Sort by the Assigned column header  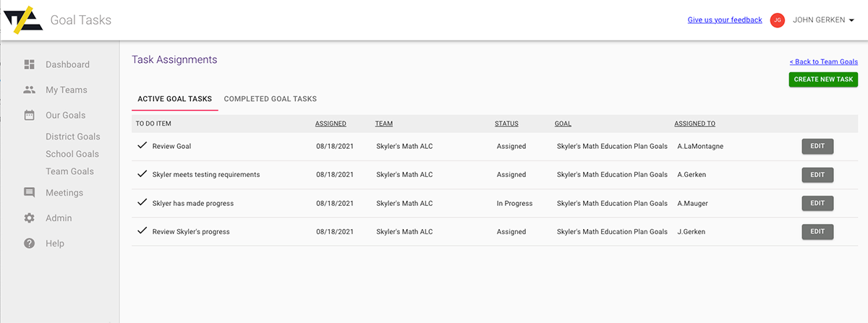click(331, 124)
